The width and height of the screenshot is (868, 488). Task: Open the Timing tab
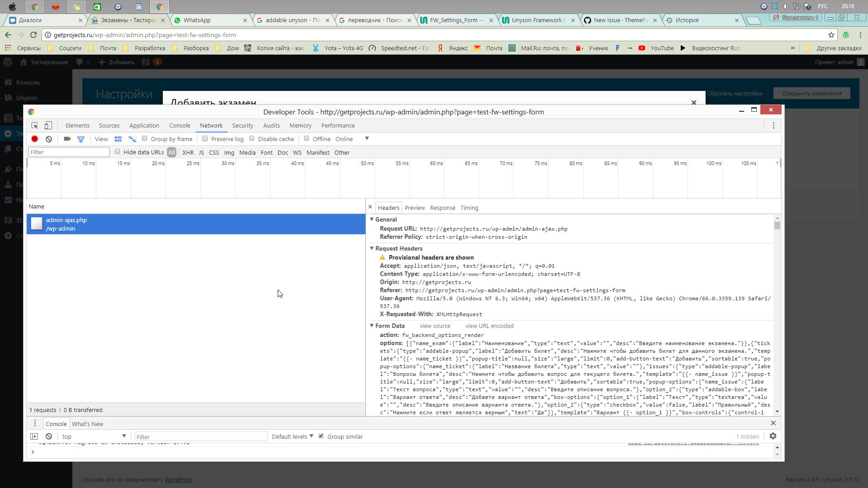click(469, 208)
